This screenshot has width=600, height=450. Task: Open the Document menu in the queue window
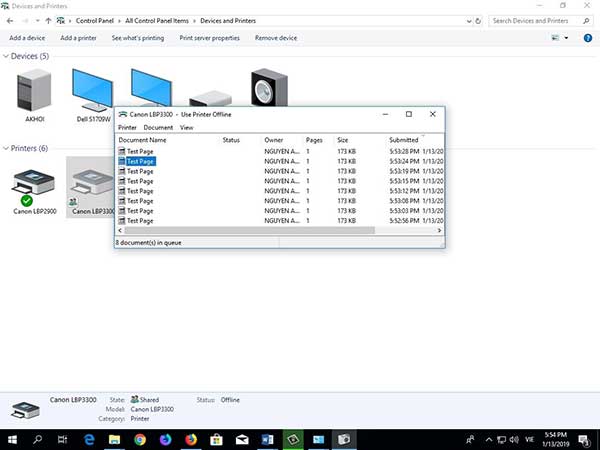pyautogui.click(x=158, y=127)
